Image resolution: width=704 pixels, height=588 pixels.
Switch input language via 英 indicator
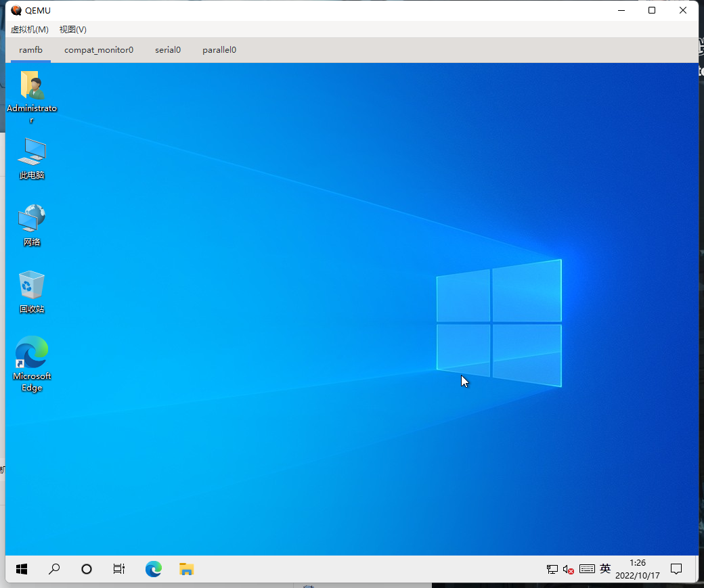(x=605, y=568)
